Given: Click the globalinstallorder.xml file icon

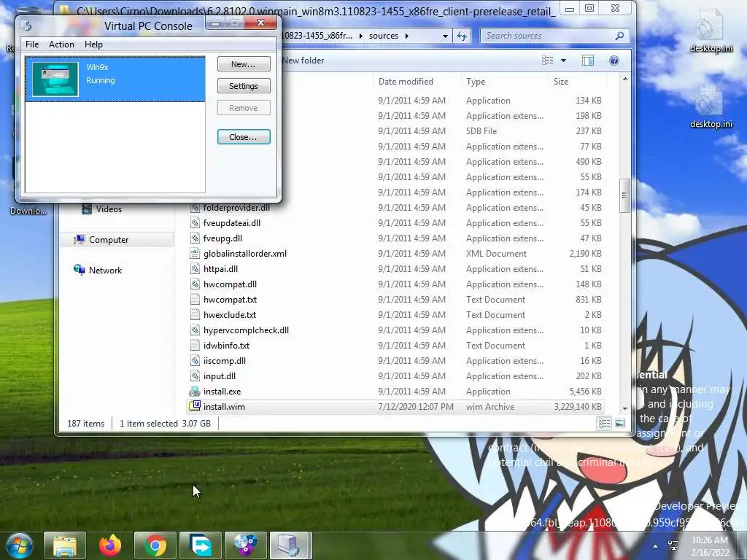Looking at the screenshot, I should click(x=194, y=253).
